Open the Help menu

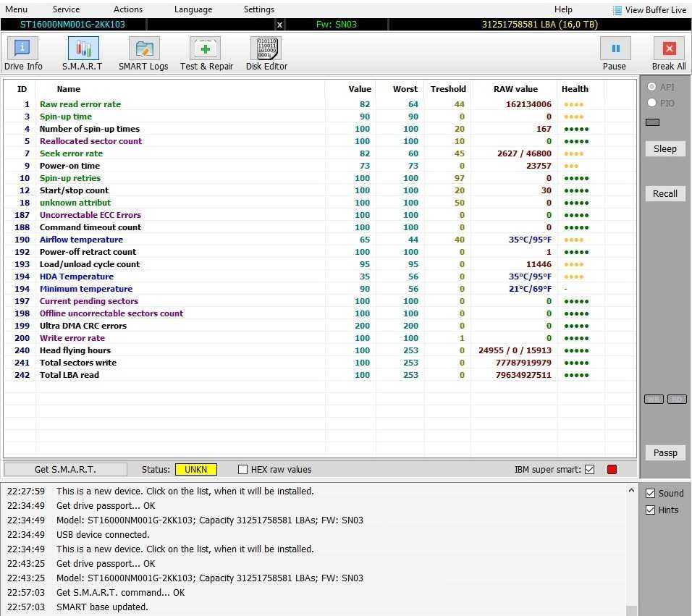(563, 9)
